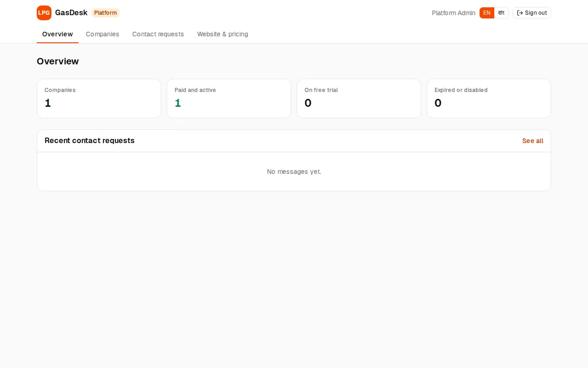Switch language to Bangla (বাং)

[501, 13]
